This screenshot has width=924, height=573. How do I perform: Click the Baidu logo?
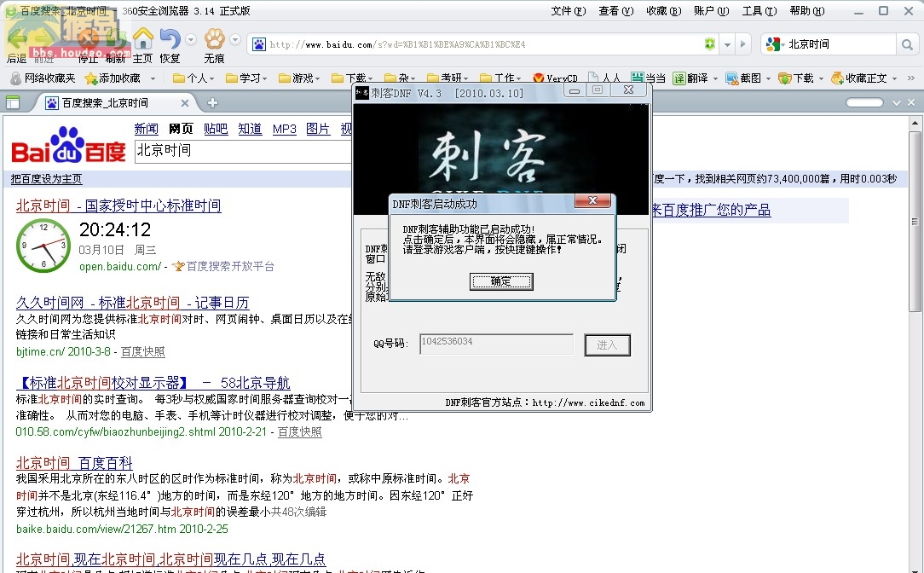coord(69,145)
